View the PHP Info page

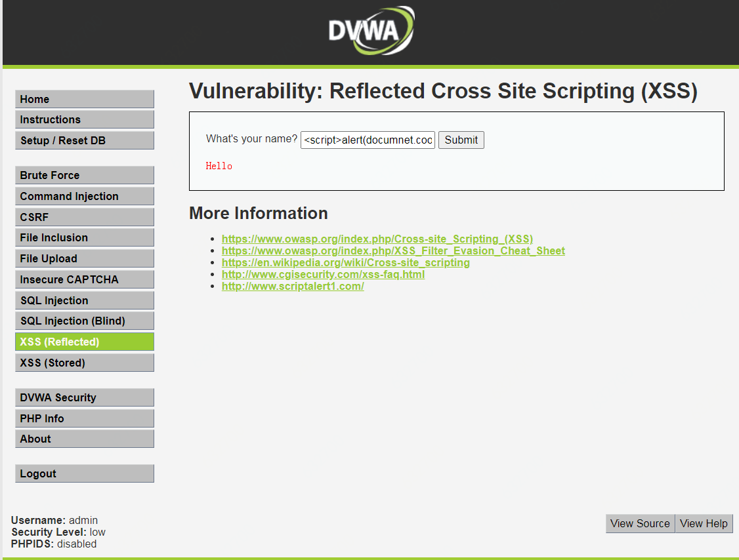(x=85, y=418)
